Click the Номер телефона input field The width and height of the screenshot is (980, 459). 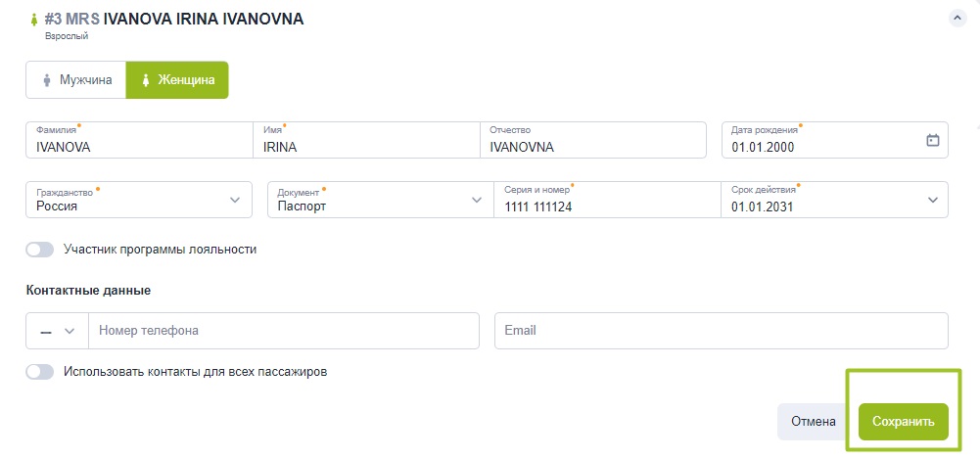[x=284, y=331]
